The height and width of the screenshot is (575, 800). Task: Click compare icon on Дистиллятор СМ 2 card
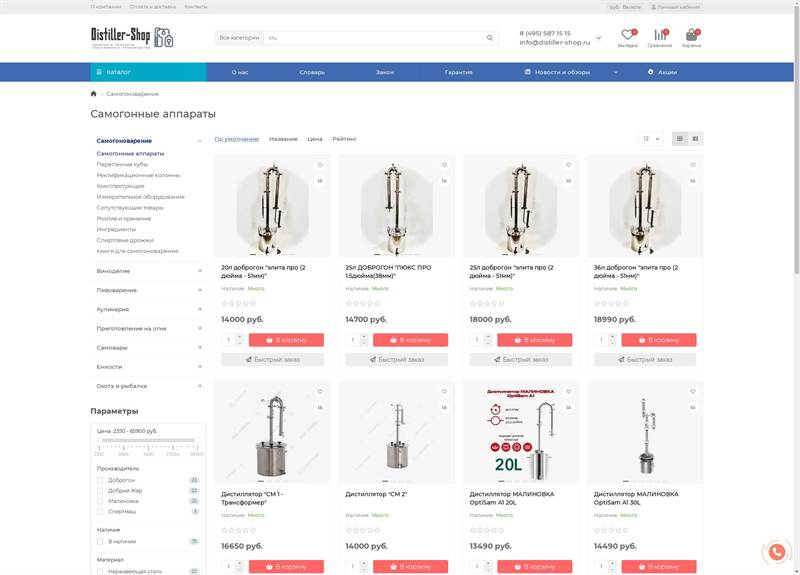[444, 408]
